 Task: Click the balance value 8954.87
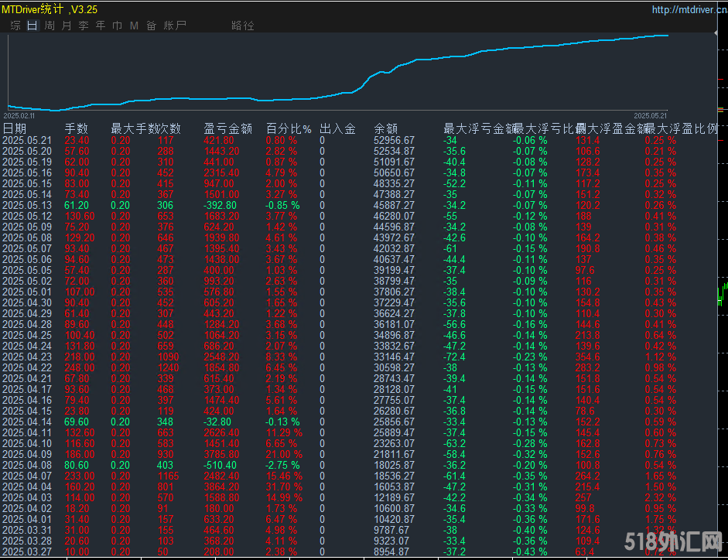tap(391, 552)
